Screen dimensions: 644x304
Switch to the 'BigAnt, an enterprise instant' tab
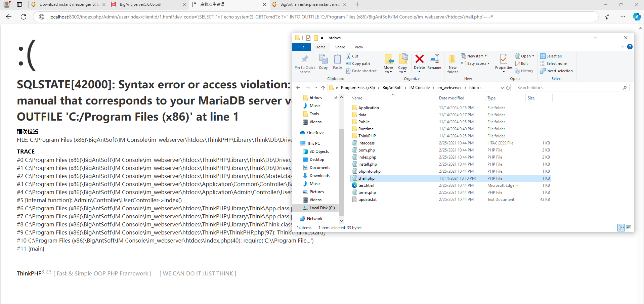310,4
